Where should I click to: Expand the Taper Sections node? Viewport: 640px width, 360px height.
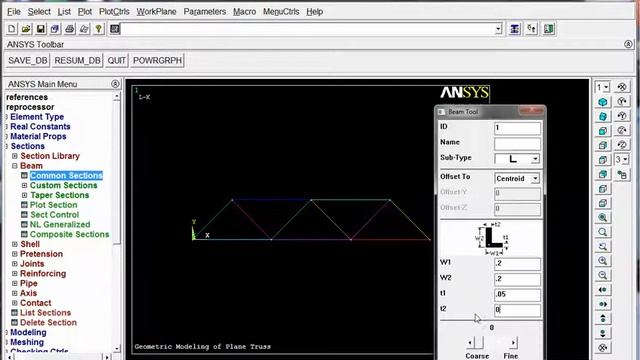point(24,195)
